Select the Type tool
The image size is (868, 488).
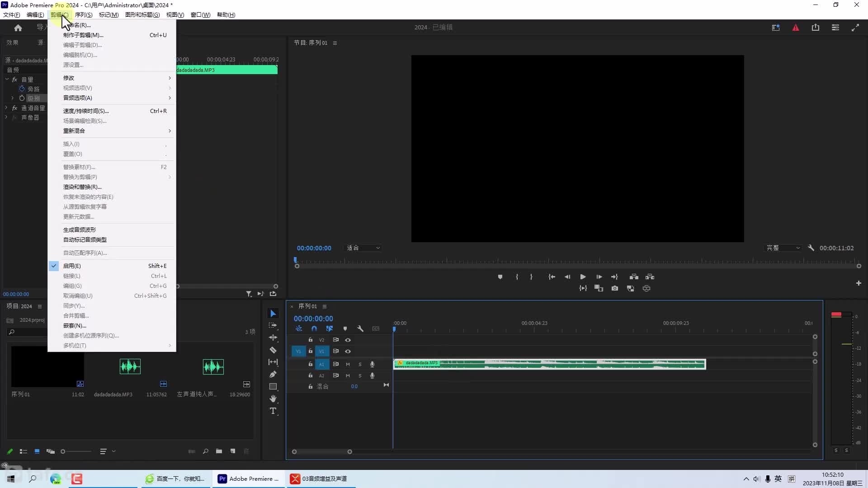273,411
